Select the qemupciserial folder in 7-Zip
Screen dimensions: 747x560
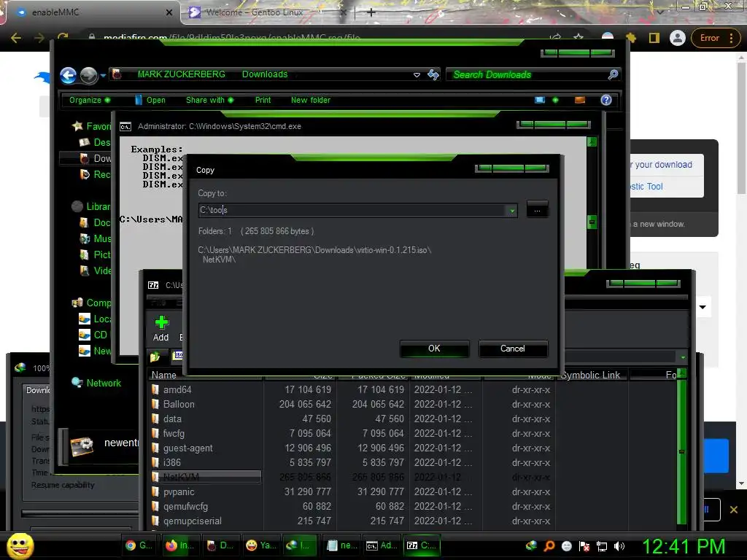click(x=192, y=521)
